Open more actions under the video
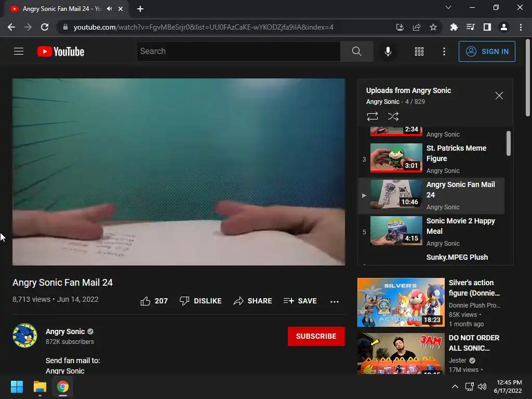The height and width of the screenshot is (399, 532). [334, 301]
